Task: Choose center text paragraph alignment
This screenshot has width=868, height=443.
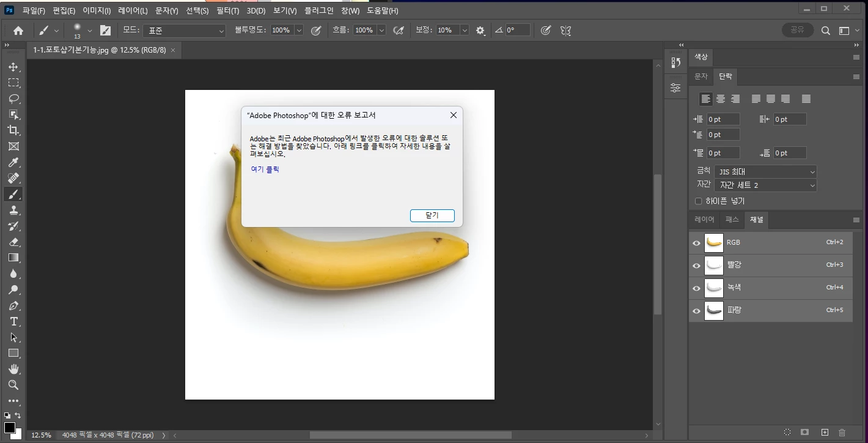Action: (721, 99)
